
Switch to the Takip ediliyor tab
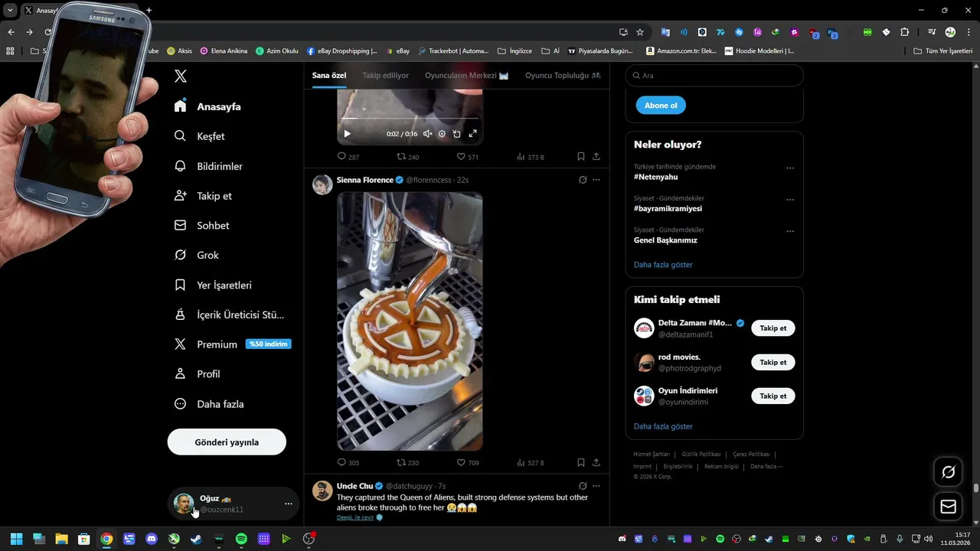(x=386, y=76)
